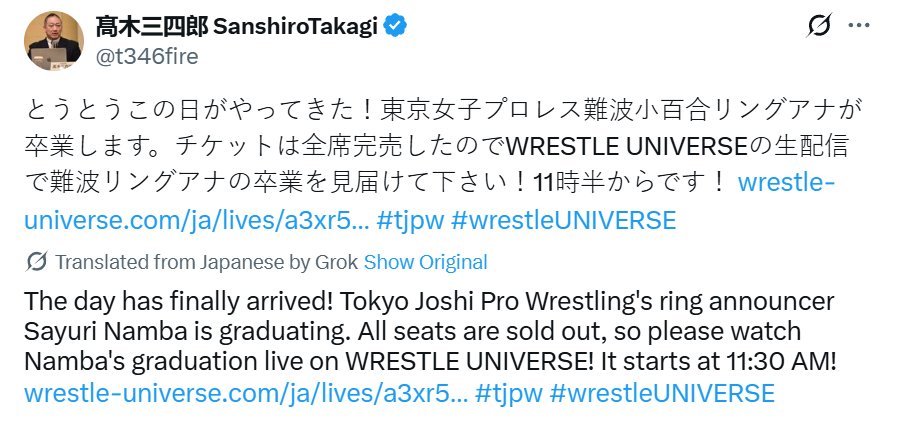Click the small Grok icon beside translation note

tap(36, 262)
